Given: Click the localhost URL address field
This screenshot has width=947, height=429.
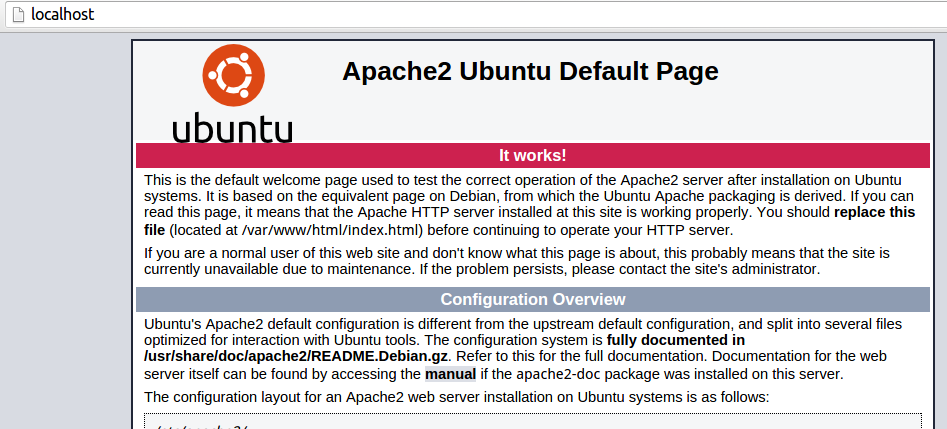Looking at the screenshot, I should click(477, 14).
